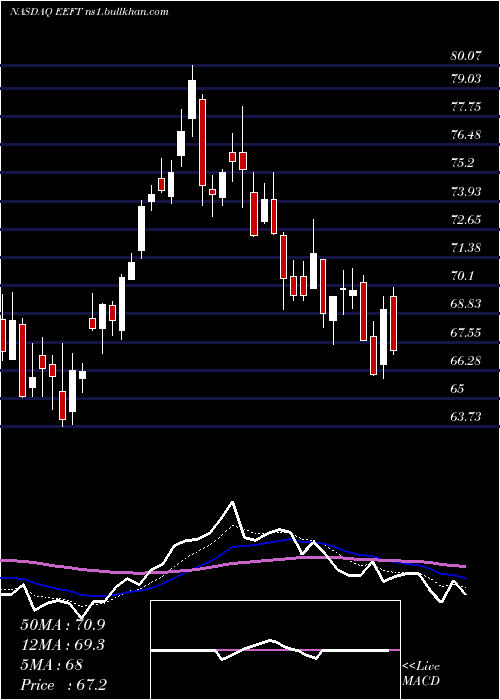Click the 5MA : 68 readout
The image size is (500, 700).
(51, 665)
